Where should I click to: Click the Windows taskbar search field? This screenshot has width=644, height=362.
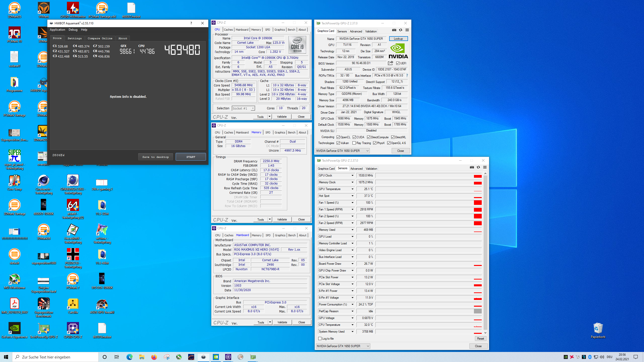tap(55, 357)
